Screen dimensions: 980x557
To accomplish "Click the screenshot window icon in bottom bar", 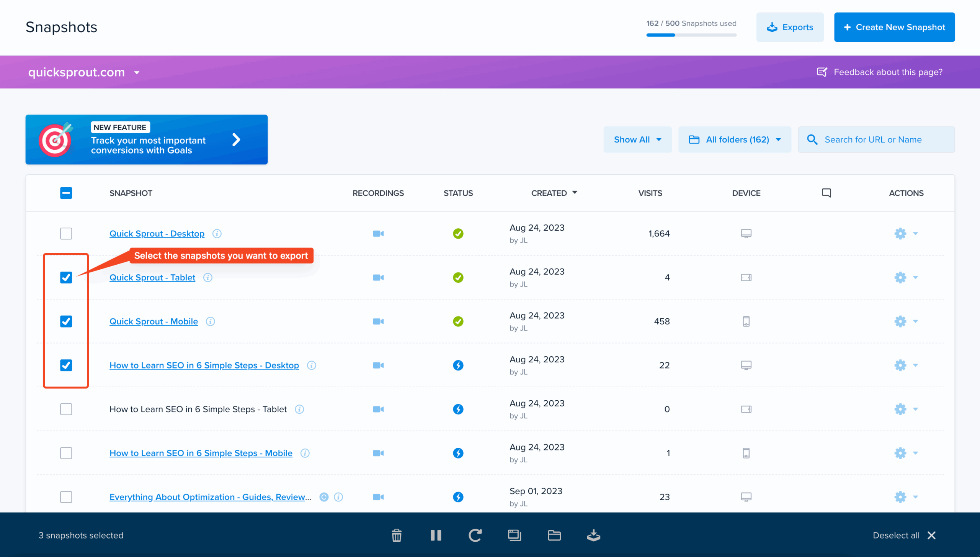I will [514, 535].
